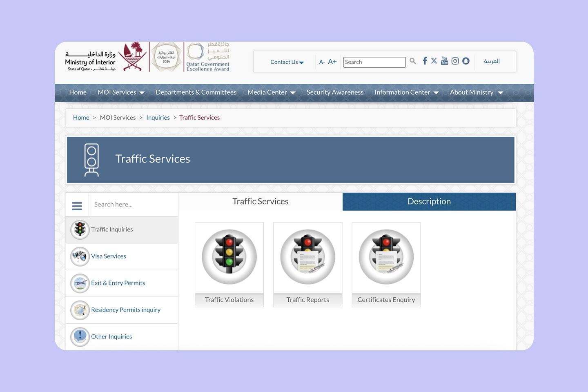Open the Ministry's Facebook page icon
The height and width of the screenshot is (392, 588).
pos(425,61)
